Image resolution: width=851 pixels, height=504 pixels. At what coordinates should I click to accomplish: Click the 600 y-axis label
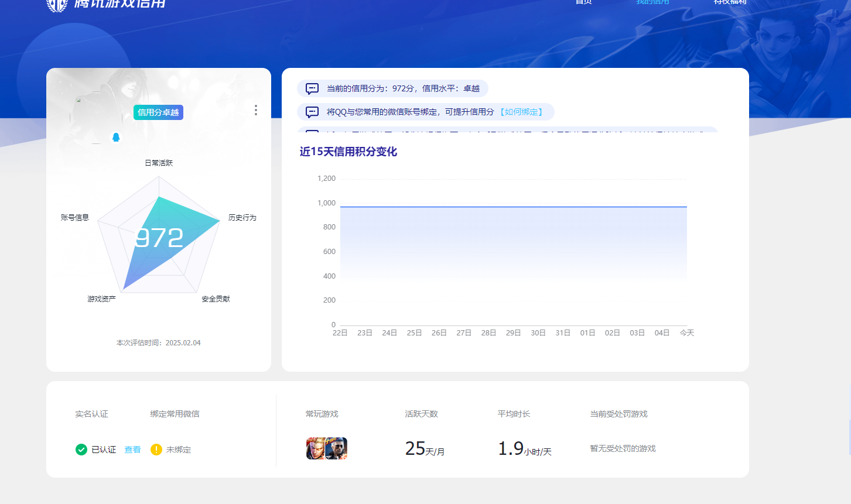(329, 252)
